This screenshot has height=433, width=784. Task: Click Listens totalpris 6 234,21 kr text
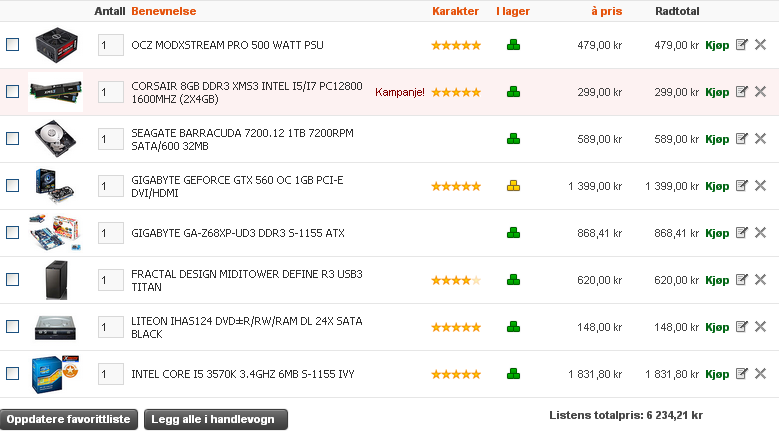click(x=626, y=415)
